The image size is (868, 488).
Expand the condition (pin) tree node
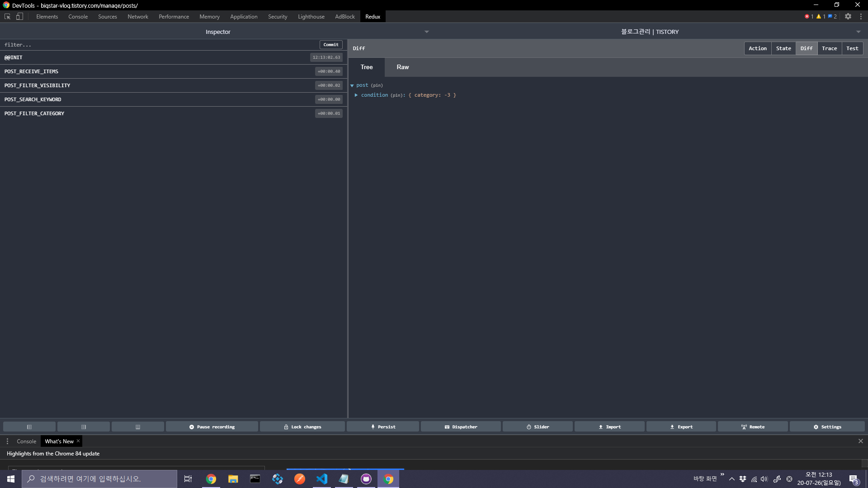pyautogui.click(x=356, y=95)
